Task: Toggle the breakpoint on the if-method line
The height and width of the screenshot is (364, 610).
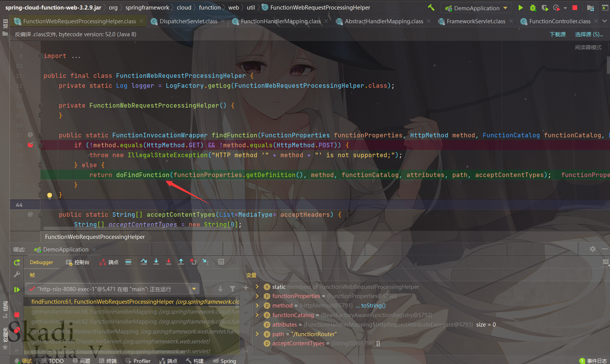Action: [31, 145]
